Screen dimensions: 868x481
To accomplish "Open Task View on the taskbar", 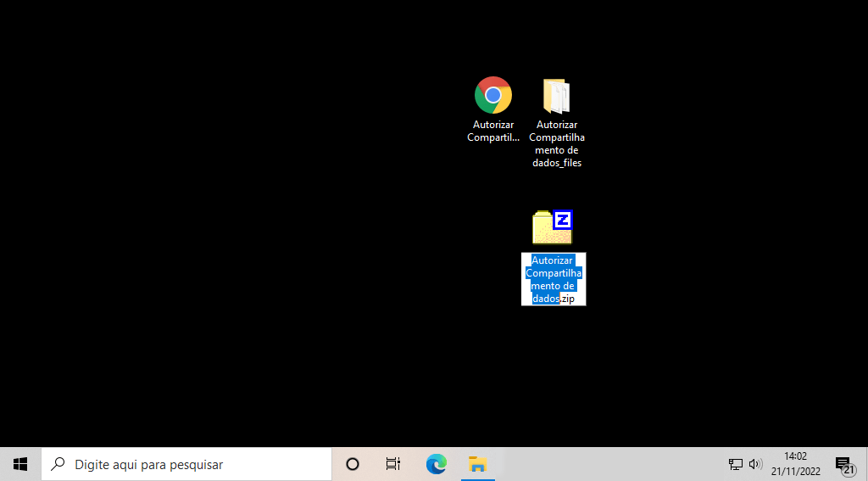I will coord(393,464).
